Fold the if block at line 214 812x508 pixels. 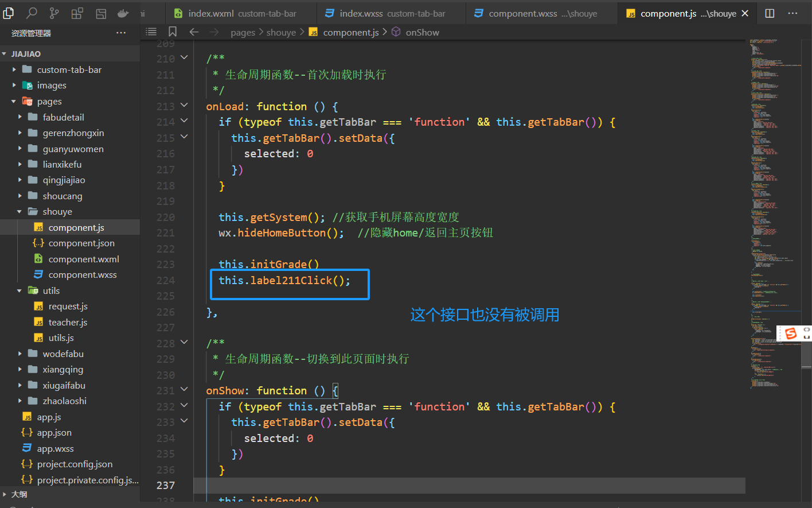184,121
